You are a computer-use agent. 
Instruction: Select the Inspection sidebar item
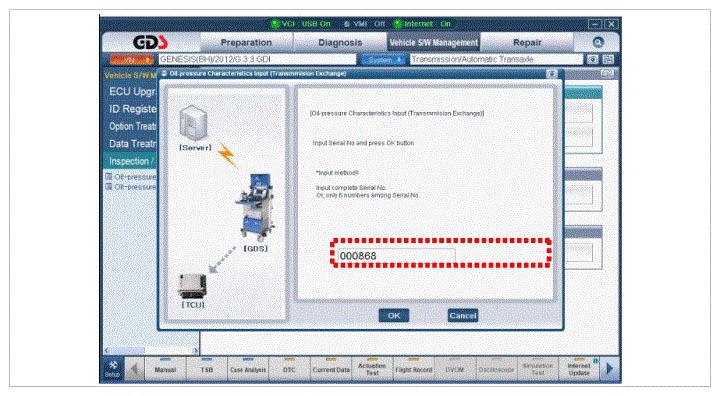[131, 161]
